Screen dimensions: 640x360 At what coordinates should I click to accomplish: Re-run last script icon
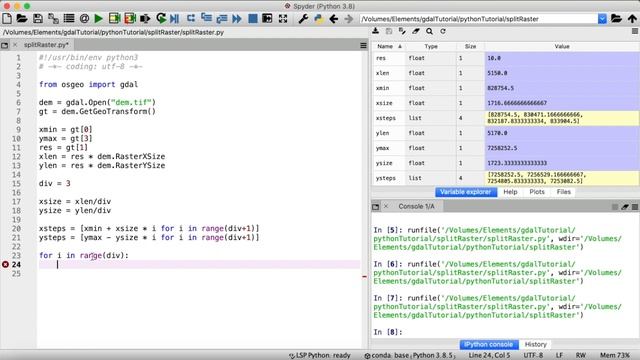161,18
